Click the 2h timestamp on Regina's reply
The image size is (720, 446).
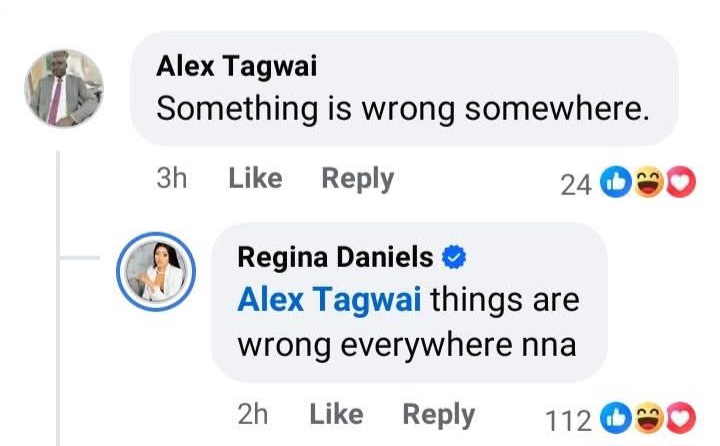tap(252, 414)
